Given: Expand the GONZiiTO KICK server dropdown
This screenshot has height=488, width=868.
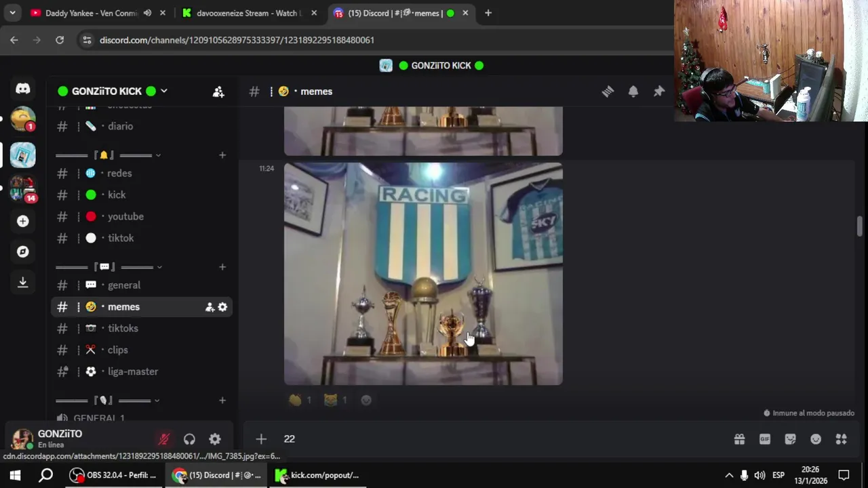Looking at the screenshot, I should tap(163, 91).
